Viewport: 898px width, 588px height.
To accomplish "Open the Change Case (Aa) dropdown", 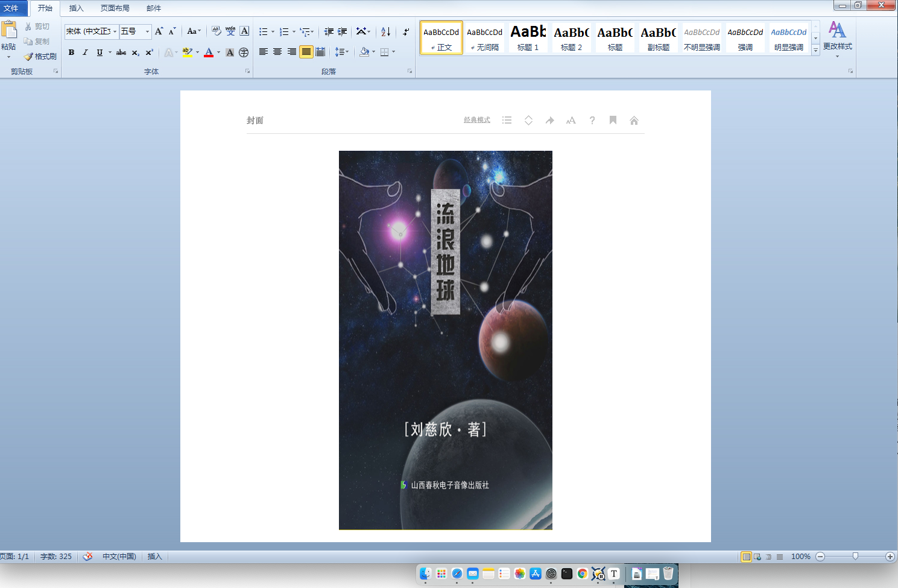I will coord(194,31).
